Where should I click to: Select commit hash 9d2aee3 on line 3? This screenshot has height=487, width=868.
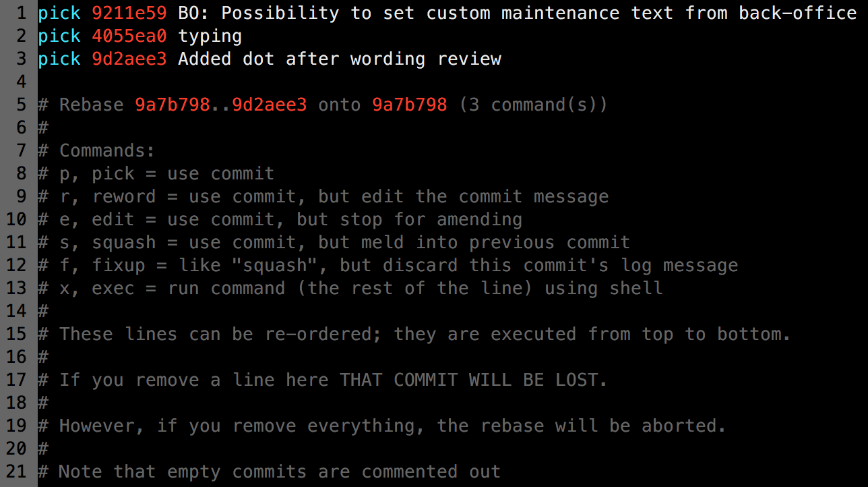pyautogui.click(x=129, y=59)
